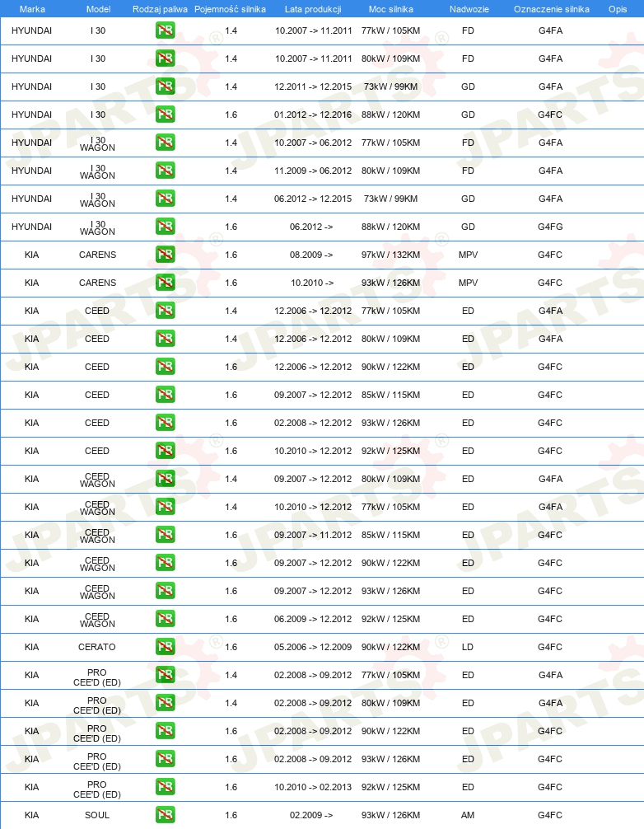644x829 pixels.
Task: Select the 01.2012 -> 12.2016 production years cell
Action: coord(313,115)
